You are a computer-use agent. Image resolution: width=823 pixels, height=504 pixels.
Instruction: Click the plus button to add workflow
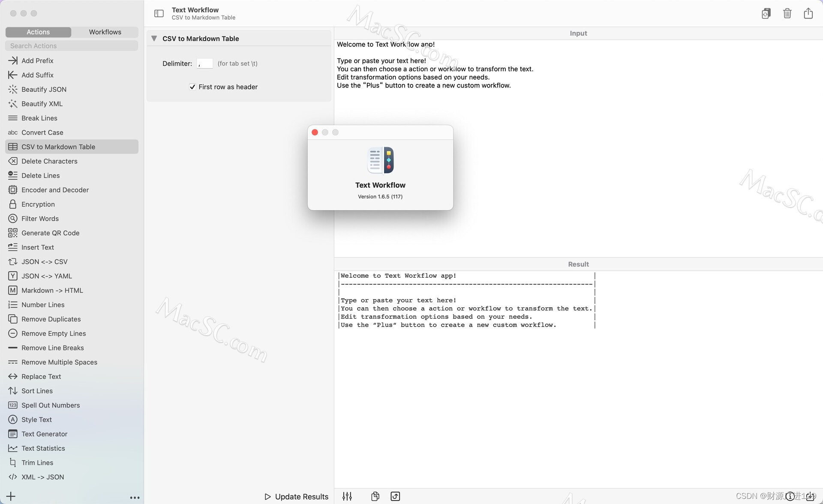tap(11, 497)
